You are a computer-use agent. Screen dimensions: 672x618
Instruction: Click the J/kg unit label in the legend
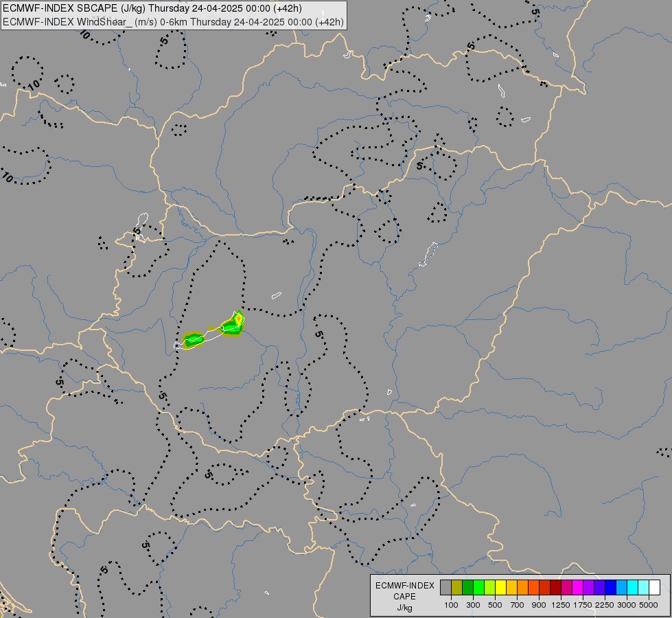click(404, 608)
